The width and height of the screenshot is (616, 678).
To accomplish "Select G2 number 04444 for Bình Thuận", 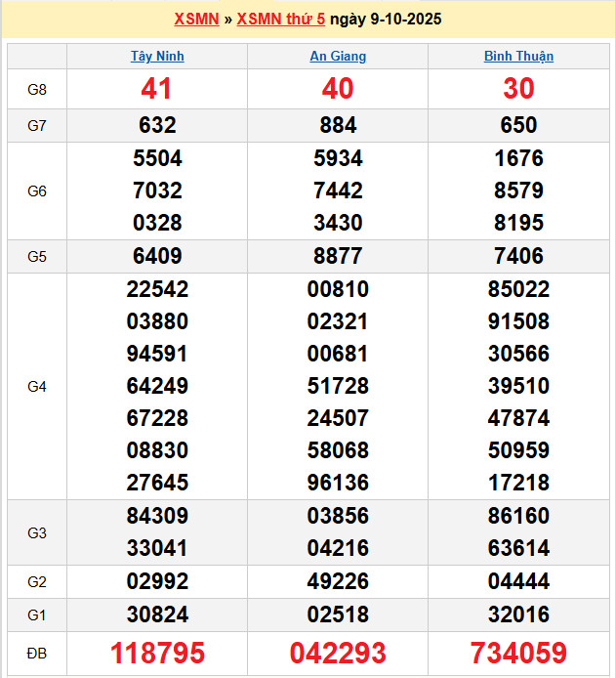I will point(518,582).
